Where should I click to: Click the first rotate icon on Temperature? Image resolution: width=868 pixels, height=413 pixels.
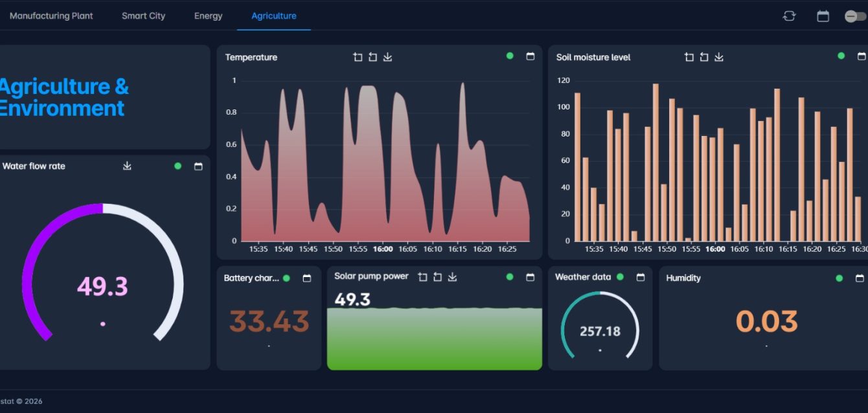358,57
